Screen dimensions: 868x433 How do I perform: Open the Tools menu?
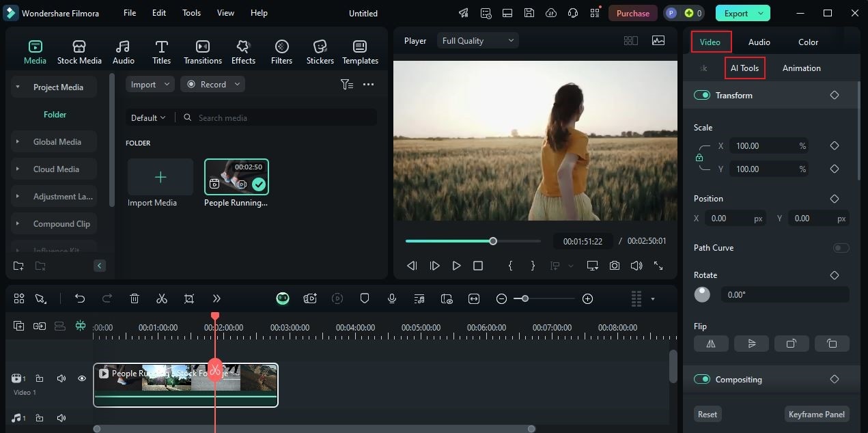tap(191, 13)
